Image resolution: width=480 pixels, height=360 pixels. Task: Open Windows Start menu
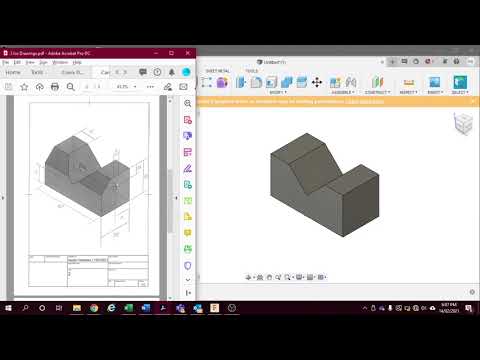tap(8, 308)
